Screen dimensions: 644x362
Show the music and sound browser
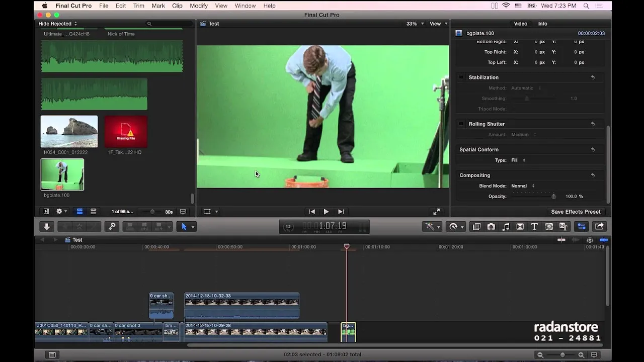point(506,227)
